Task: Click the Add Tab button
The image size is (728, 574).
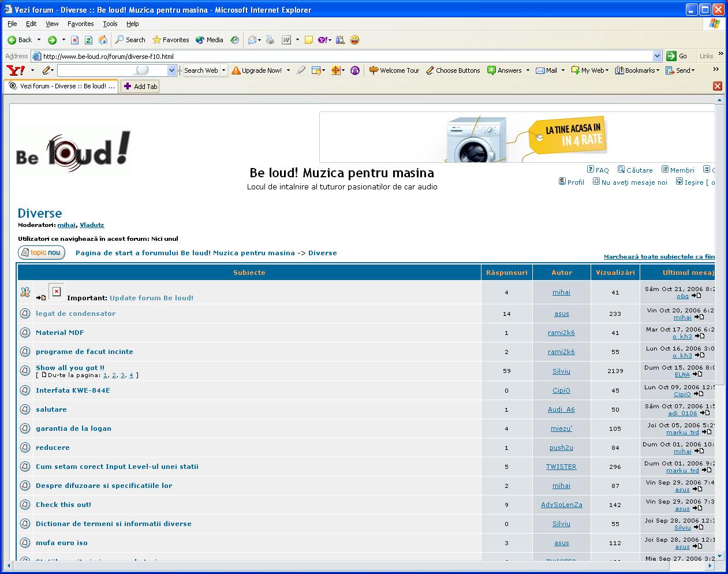Action: [140, 87]
